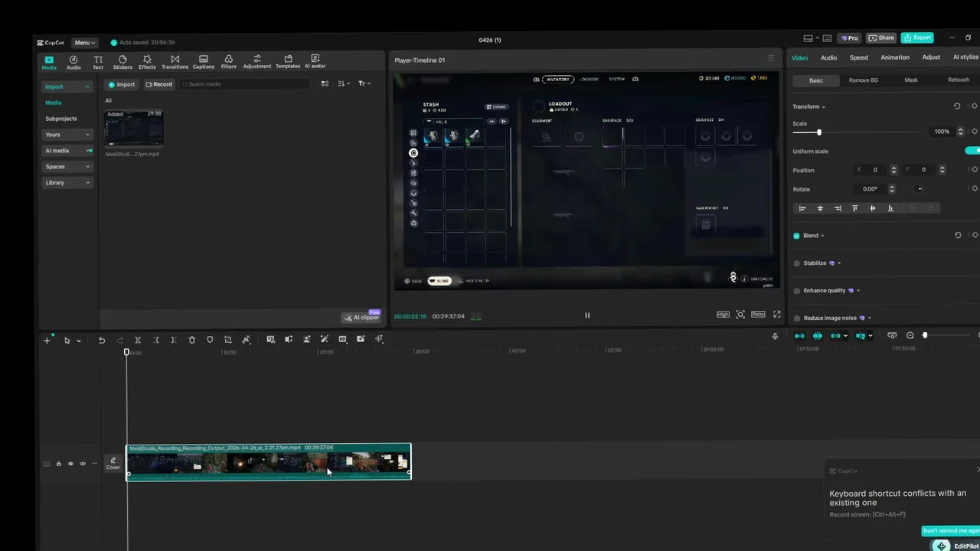Enable the Stabilize checkbox
Viewport: 980px width, 551px height.
(797, 263)
